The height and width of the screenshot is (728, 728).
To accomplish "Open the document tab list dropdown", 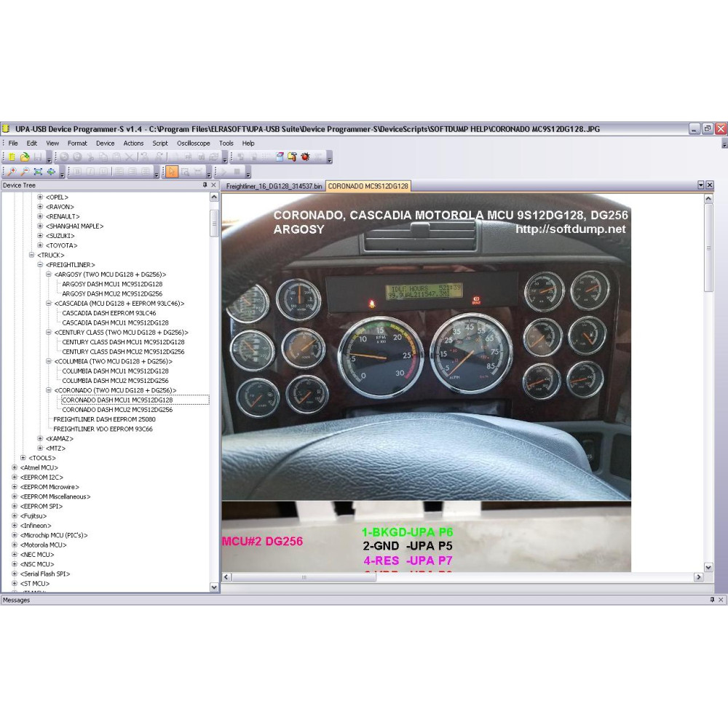I will pyautogui.click(x=701, y=185).
